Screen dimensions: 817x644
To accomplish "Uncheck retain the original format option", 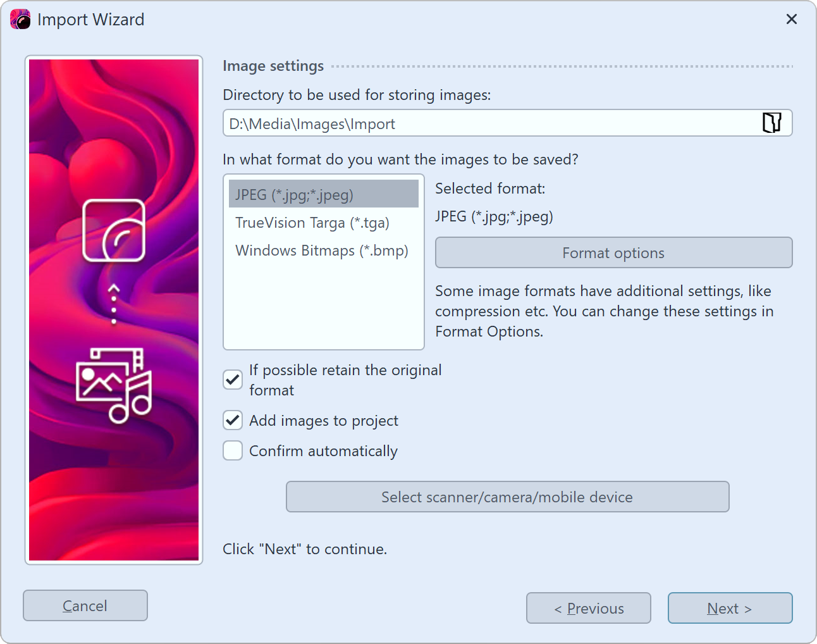I will 232,380.
